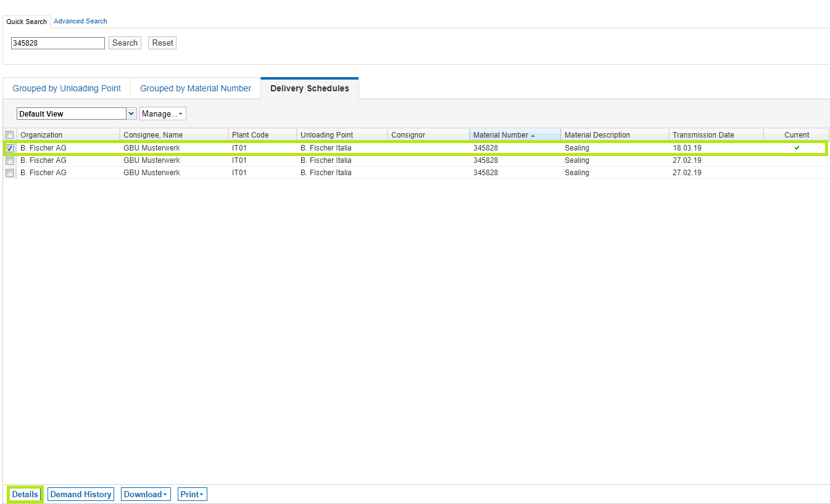Viewport: 830px width, 504px height.
Task: Focus the quick search field containing 345828
Action: pos(58,43)
